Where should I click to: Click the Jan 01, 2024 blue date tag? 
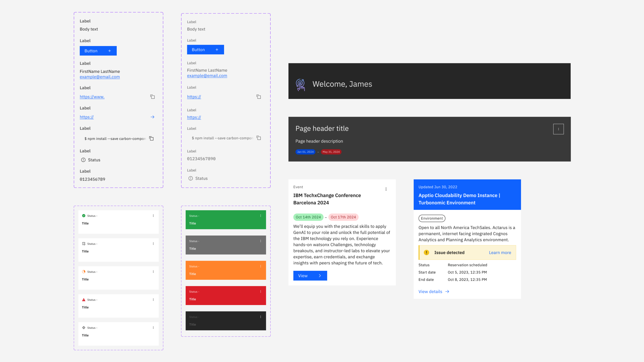coord(305,152)
